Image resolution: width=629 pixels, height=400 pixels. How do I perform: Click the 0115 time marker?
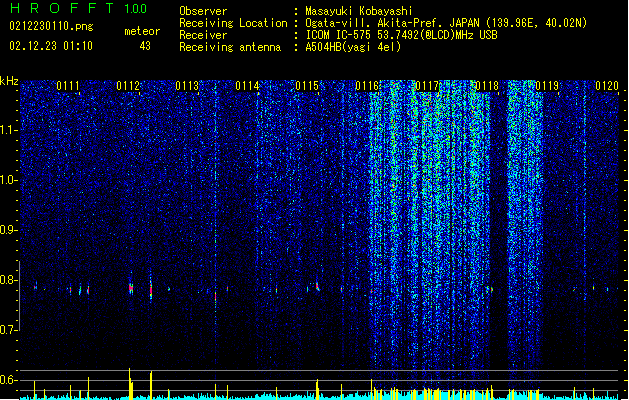[x=307, y=86]
